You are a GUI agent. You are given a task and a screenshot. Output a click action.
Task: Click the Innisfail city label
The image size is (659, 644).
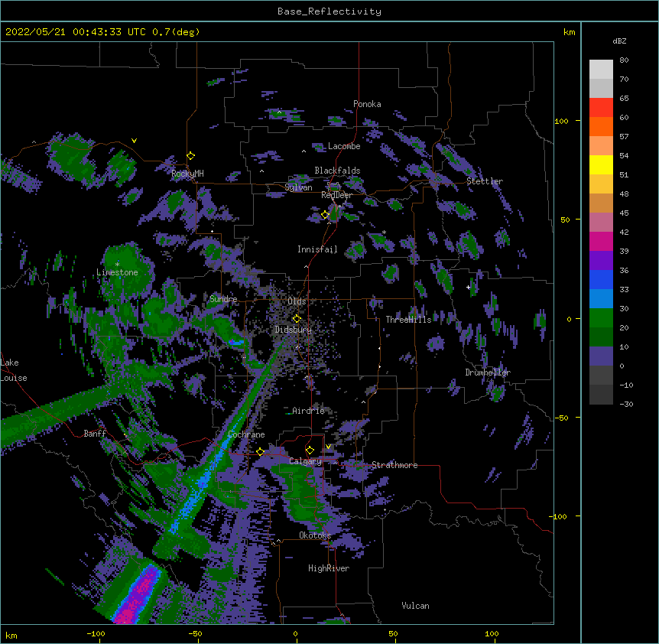click(x=317, y=249)
